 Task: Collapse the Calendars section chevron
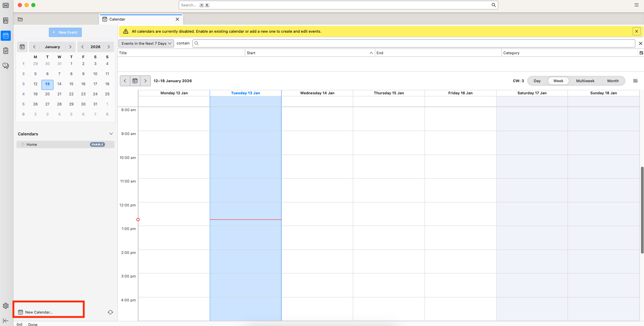pyautogui.click(x=111, y=134)
